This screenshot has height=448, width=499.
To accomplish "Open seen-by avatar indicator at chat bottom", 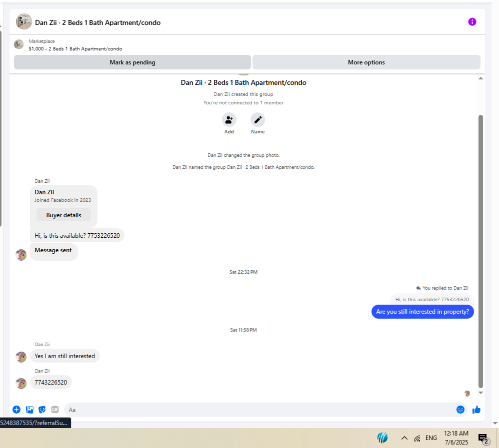I will pyautogui.click(x=467, y=394).
